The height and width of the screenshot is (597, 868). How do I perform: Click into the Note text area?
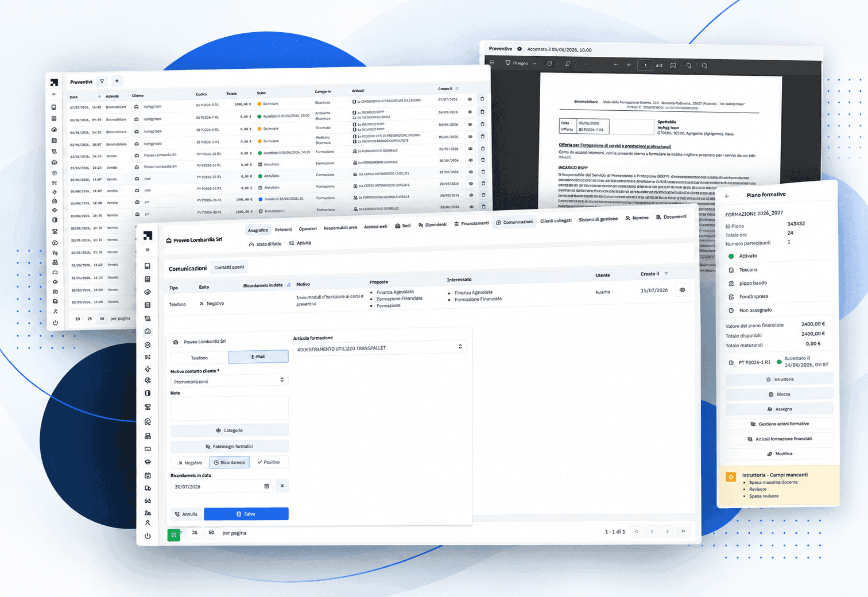pos(229,408)
